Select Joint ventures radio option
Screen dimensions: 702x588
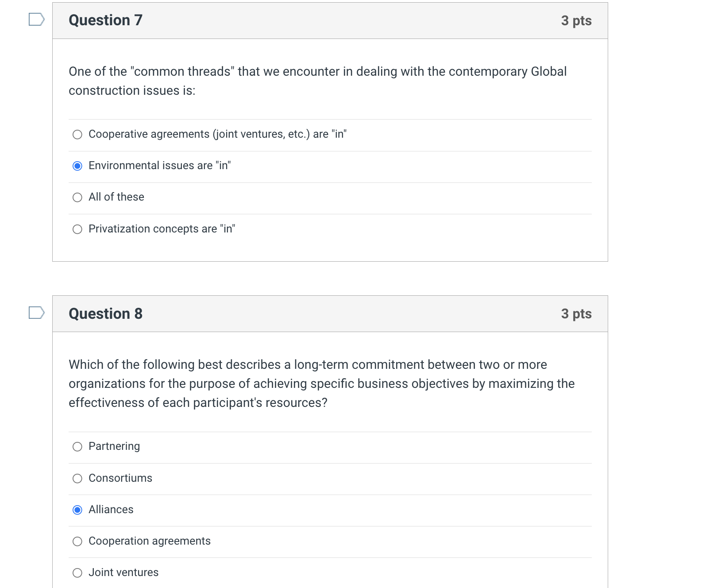click(x=77, y=573)
